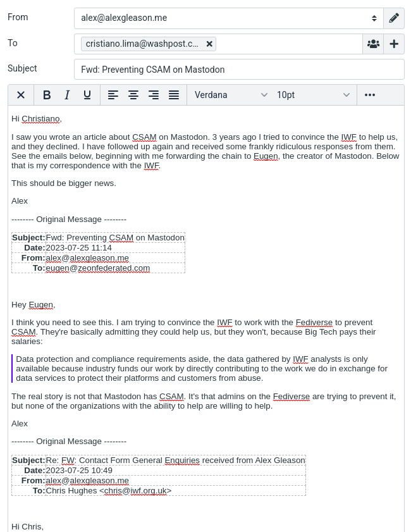Toggle underline formatting
The height and width of the screenshot is (532, 411).
point(87,95)
